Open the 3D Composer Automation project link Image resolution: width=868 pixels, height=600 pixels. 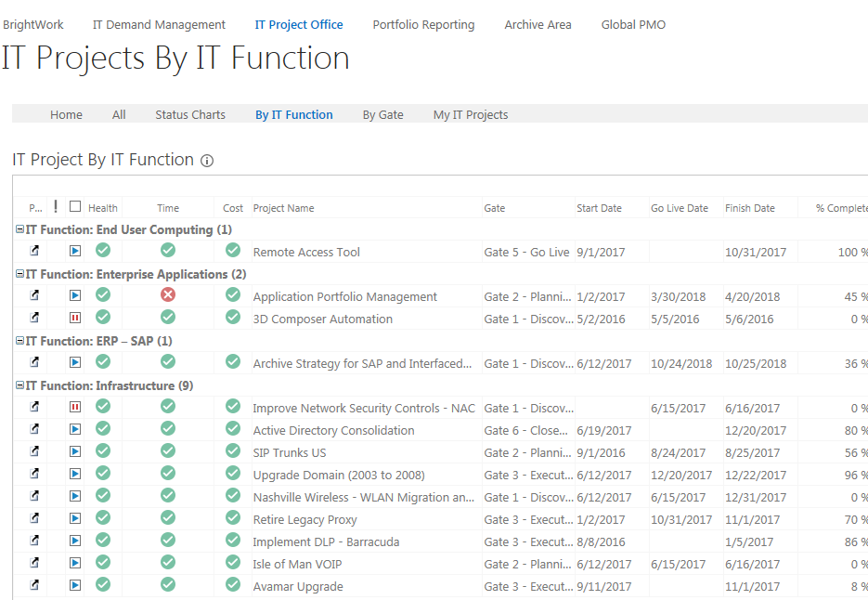point(323,320)
